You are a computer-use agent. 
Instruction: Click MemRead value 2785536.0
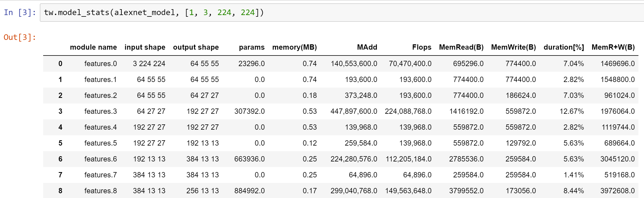(466, 159)
